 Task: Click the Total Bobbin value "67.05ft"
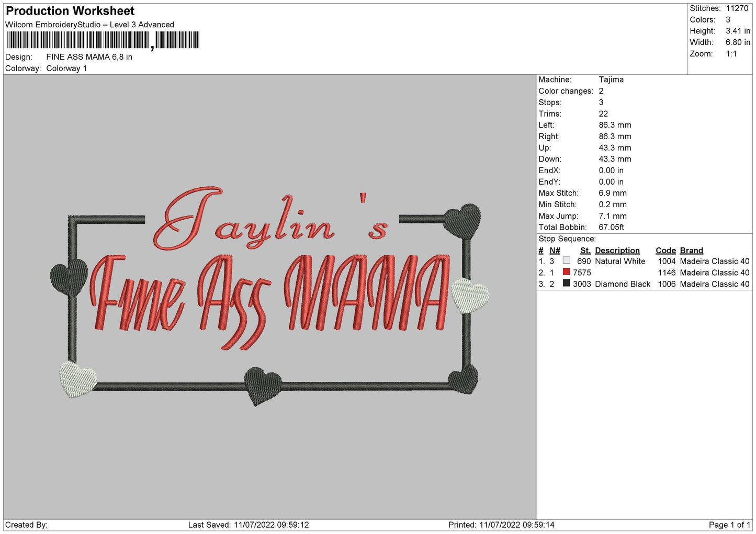tap(612, 228)
